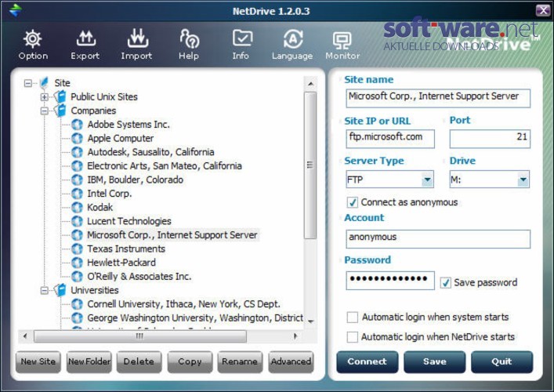The height and width of the screenshot is (392, 554).
Task: Click globe icon beside Intel Corp.
Action: [x=77, y=194]
